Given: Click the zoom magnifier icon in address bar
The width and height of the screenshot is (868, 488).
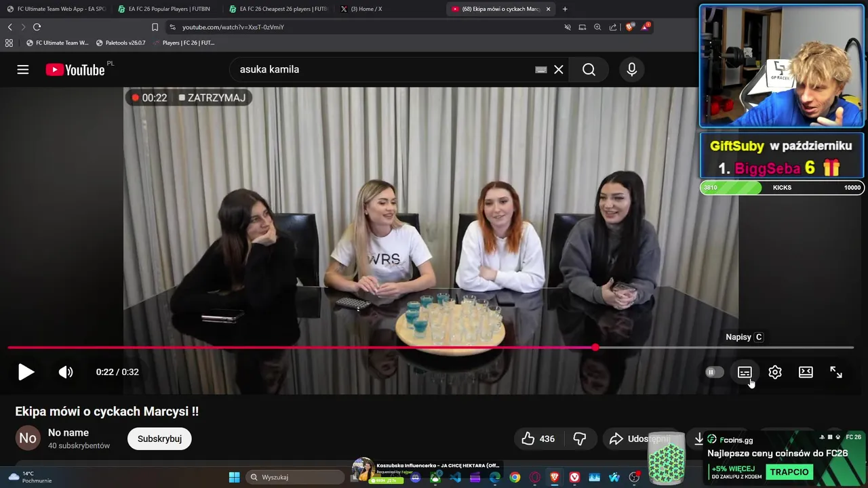Looking at the screenshot, I should (597, 27).
